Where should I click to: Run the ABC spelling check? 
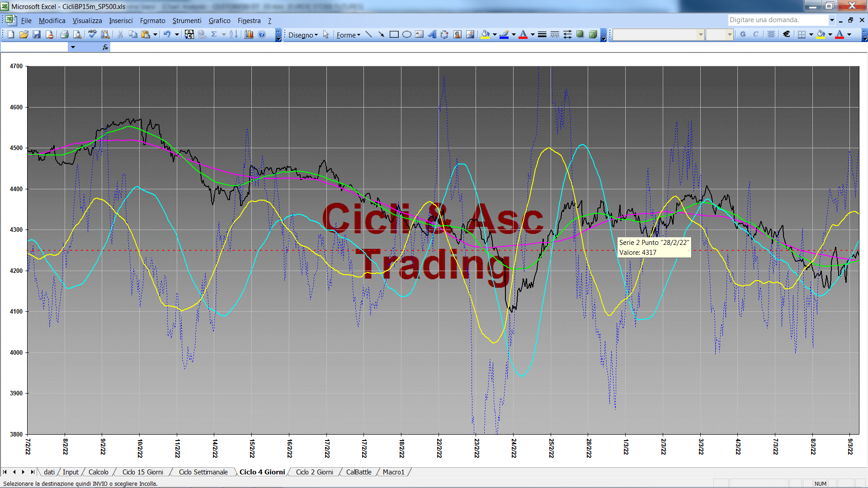coord(92,34)
